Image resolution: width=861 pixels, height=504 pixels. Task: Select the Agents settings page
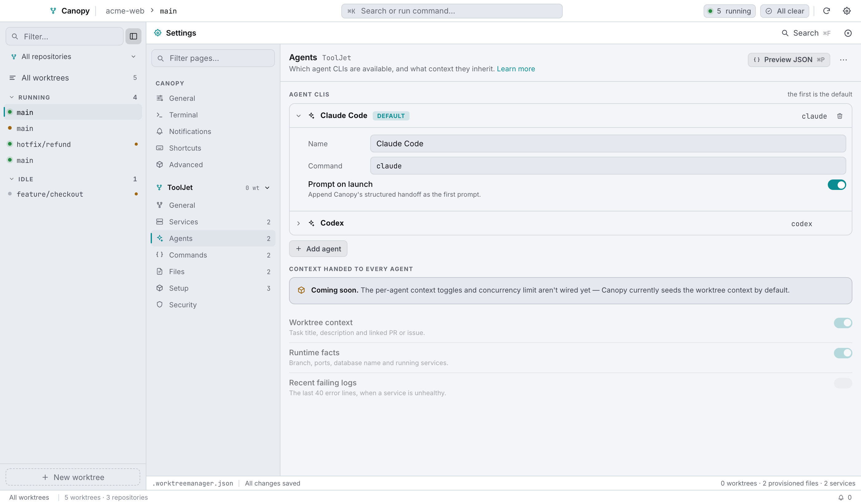point(213,238)
